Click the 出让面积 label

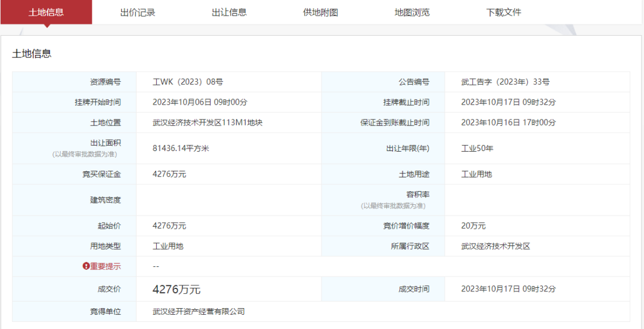pos(106,143)
